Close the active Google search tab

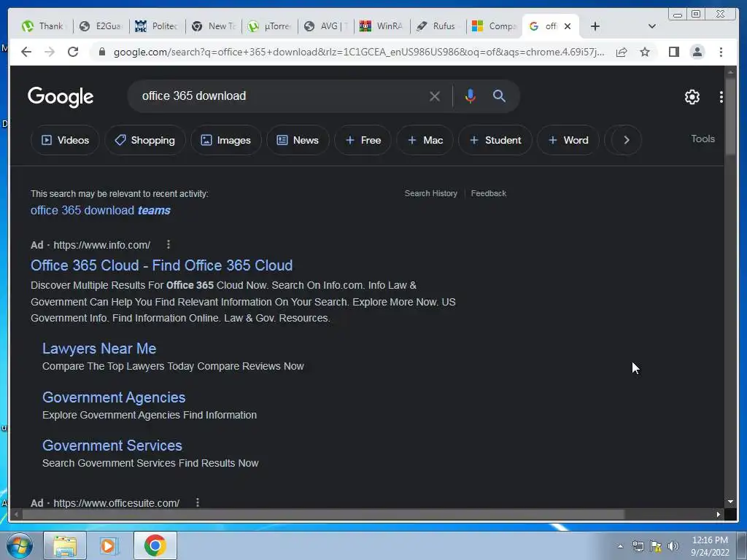click(x=568, y=26)
